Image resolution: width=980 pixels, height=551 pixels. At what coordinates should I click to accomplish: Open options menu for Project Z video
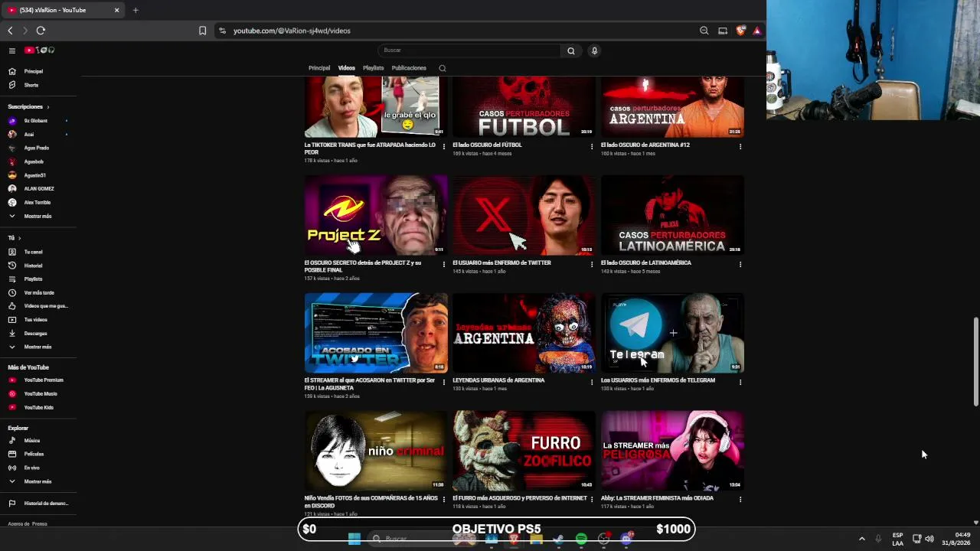click(443, 265)
